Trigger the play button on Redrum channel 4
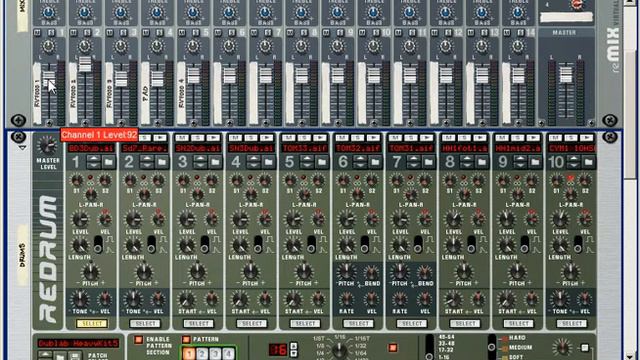The image size is (640, 360). point(267,138)
